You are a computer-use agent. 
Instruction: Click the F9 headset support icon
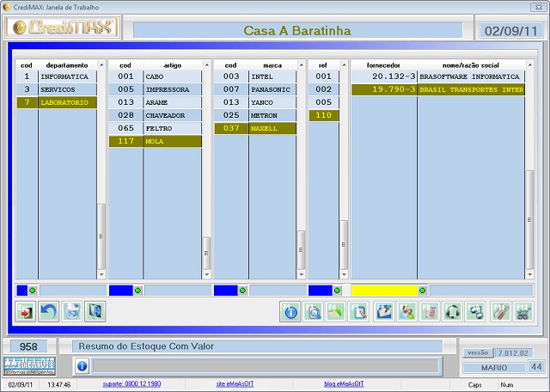453,312
